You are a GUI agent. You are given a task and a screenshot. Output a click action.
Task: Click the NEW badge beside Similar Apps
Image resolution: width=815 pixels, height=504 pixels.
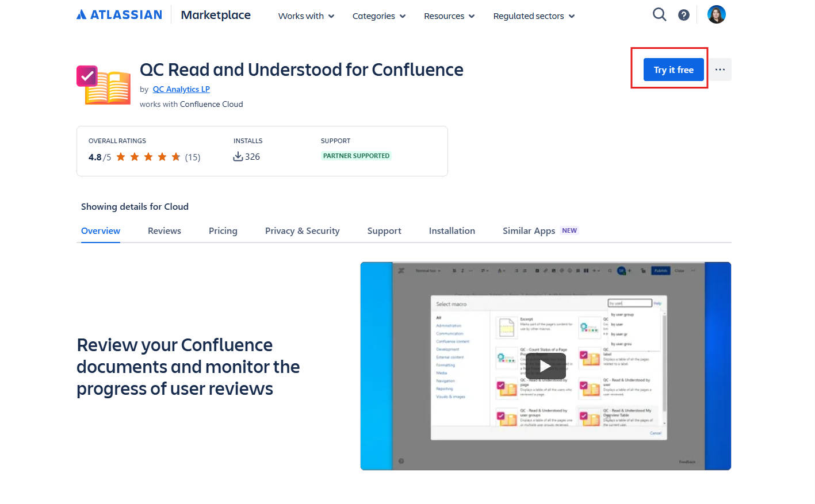pyautogui.click(x=569, y=230)
